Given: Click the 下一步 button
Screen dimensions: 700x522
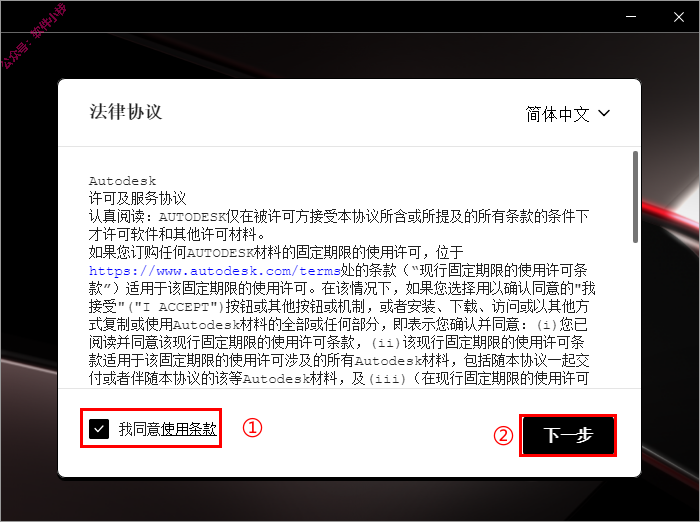Looking at the screenshot, I should point(568,435).
